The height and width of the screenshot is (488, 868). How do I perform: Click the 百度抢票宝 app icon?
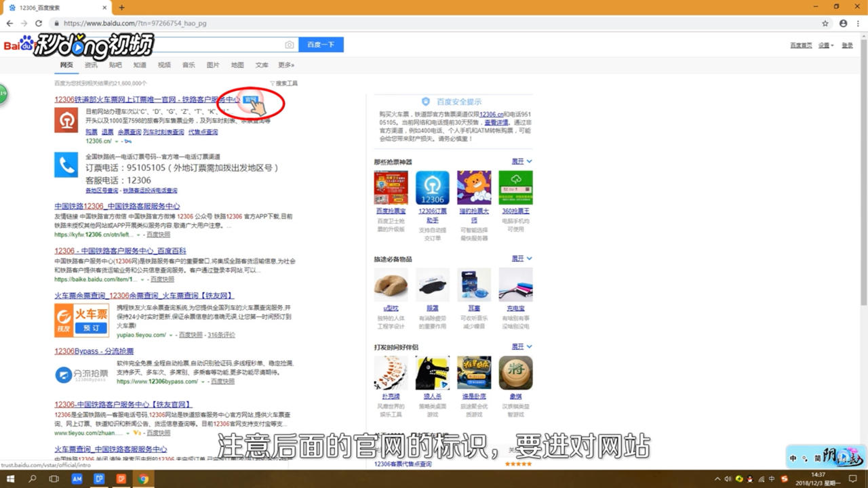point(391,188)
